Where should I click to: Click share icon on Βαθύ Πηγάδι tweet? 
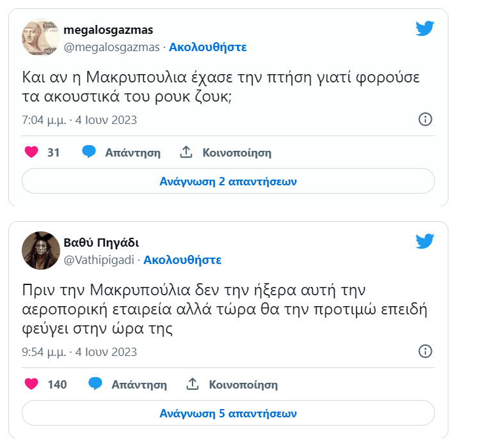(193, 383)
